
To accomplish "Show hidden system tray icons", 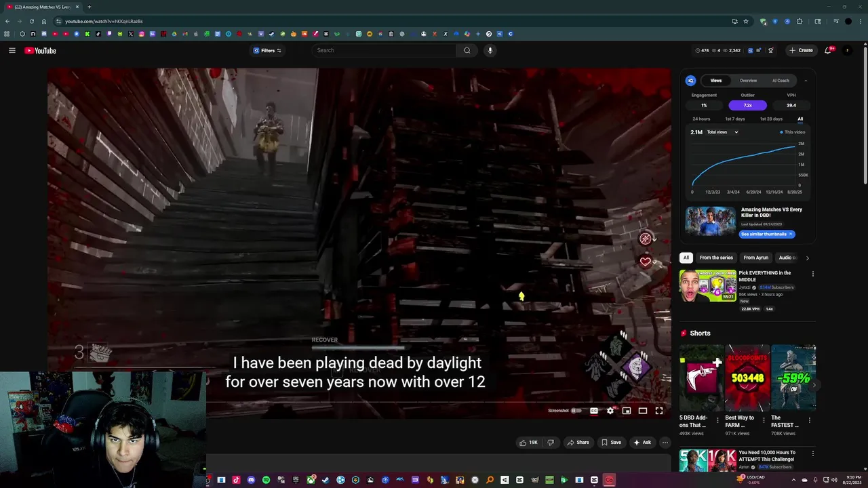I will (x=793, y=480).
